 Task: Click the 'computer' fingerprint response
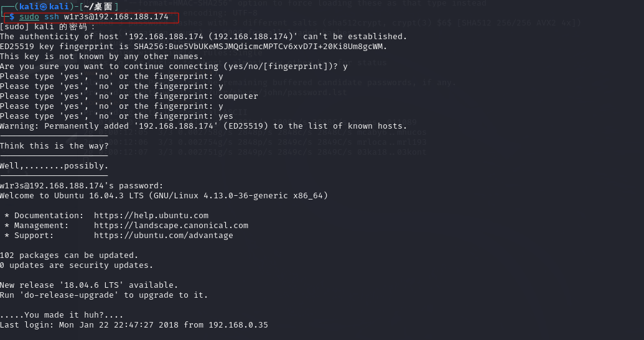coord(238,96)
